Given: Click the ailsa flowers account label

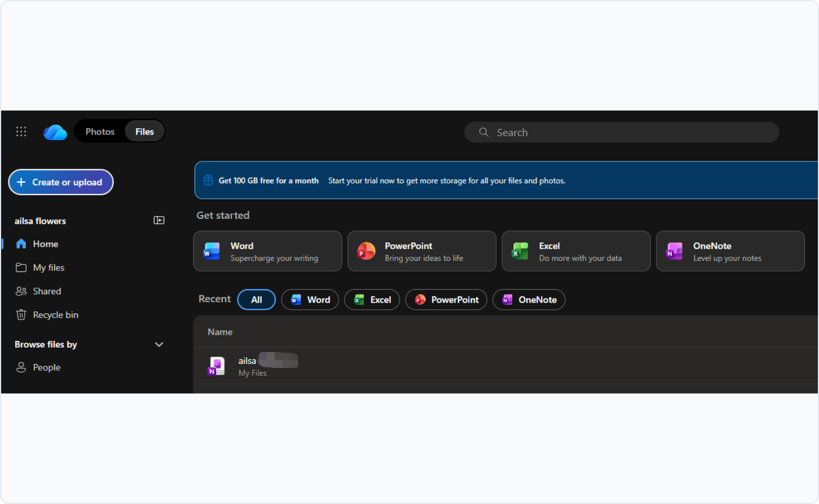Looking at the screenshot, I should 40,221.
